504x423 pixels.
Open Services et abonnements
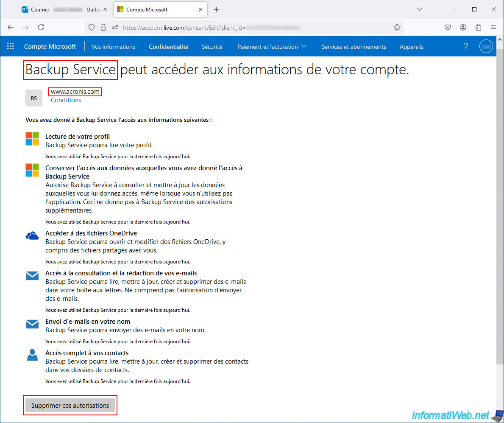coord(354,47)
